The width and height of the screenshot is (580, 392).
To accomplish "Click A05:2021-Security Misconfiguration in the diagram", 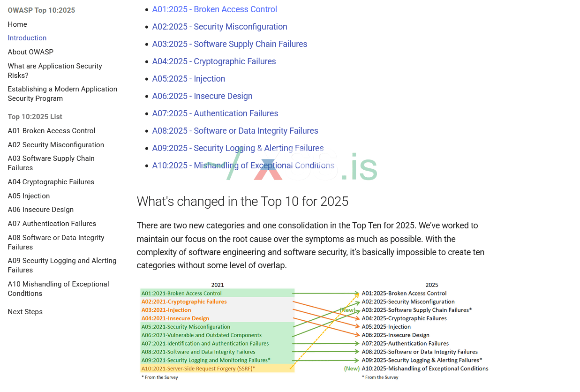I will 186,327.
